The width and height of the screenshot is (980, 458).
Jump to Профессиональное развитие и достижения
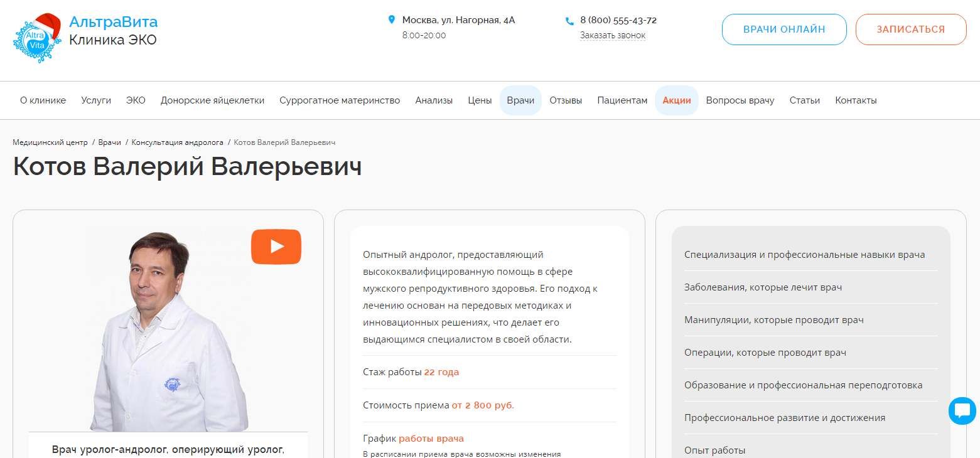click(x=785, y=418)
